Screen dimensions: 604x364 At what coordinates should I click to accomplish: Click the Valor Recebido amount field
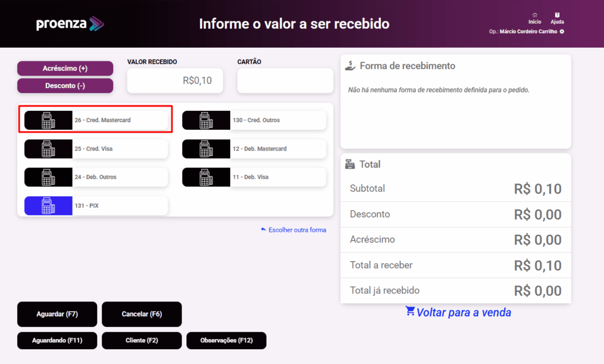(x=175, y=81)
